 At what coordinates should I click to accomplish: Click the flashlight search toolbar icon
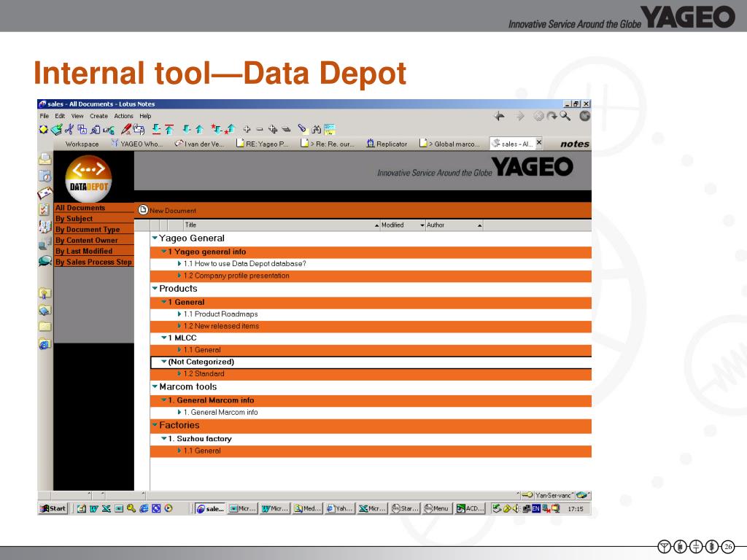(302, 128)
